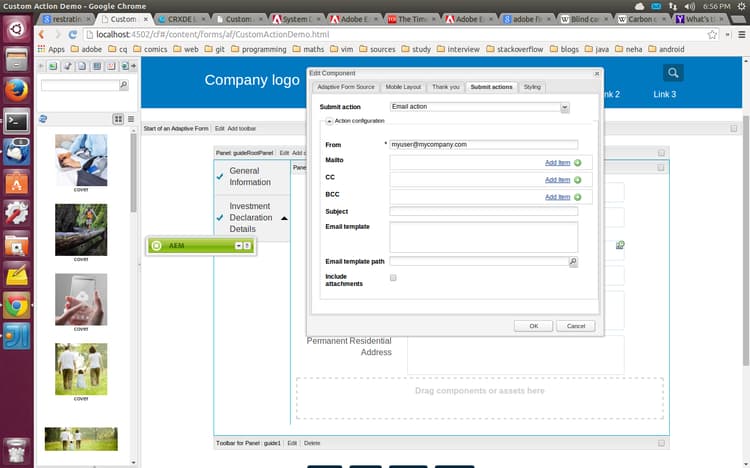Open Ubuntu Software Center from launcher
The image size is (750, 468).
[17, 182]
